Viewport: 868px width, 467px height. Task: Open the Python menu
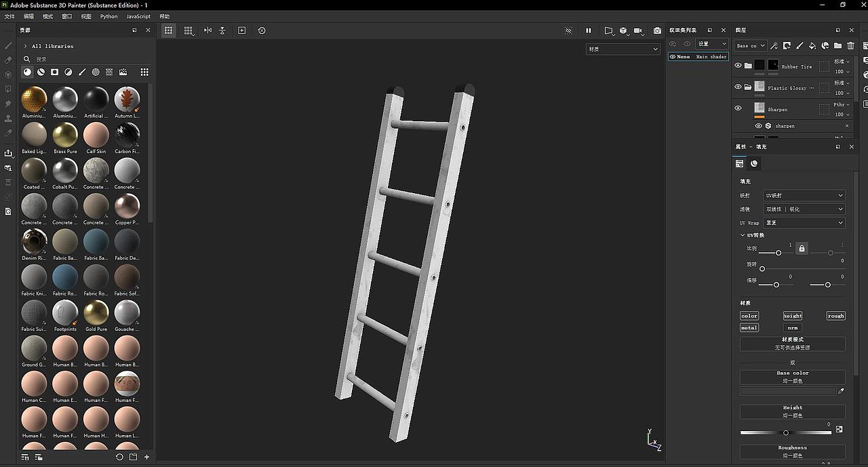pos(108,16)
